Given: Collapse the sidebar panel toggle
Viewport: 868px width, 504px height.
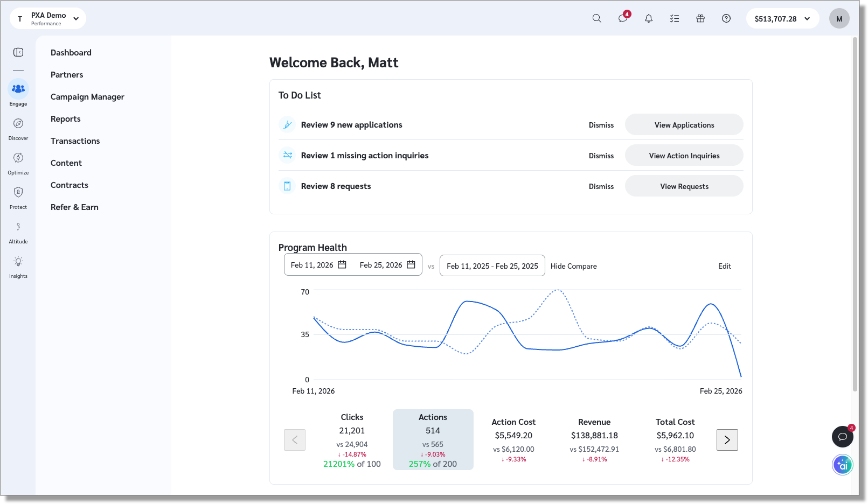Looking at the screenshot, I should [x=18, y=52].
